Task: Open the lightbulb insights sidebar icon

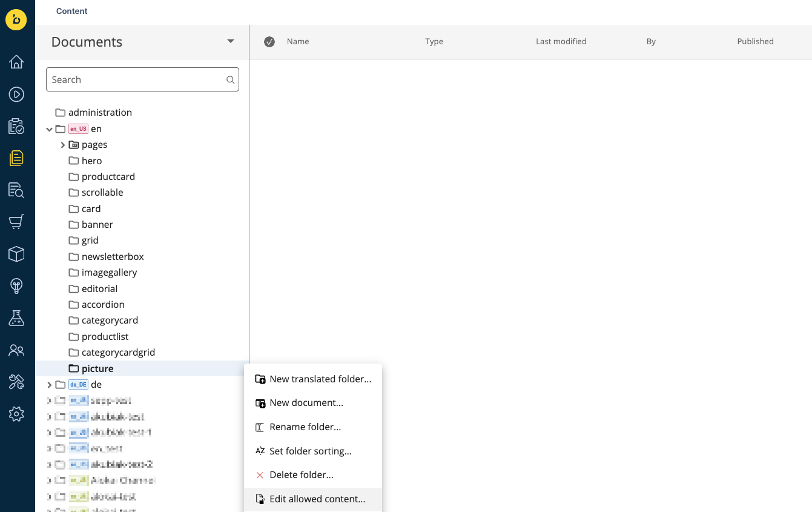Action: click(16, 286)
